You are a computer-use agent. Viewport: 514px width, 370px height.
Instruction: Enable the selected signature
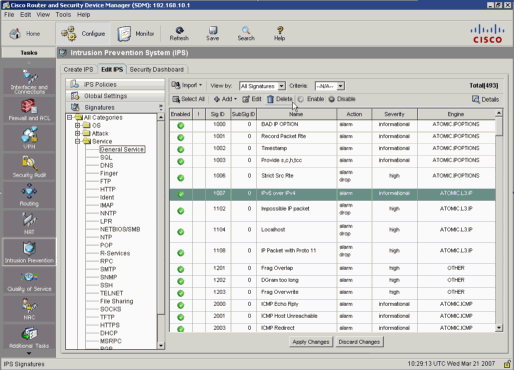(311, 99)
